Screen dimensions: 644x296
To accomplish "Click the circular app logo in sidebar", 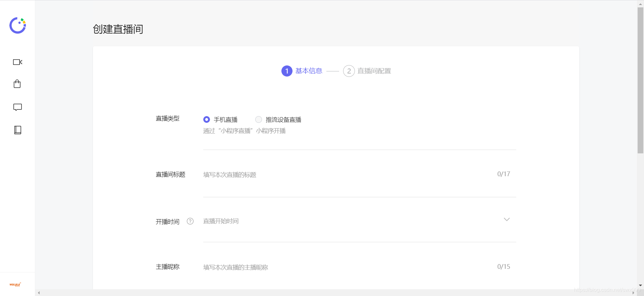I will (17, 26).
